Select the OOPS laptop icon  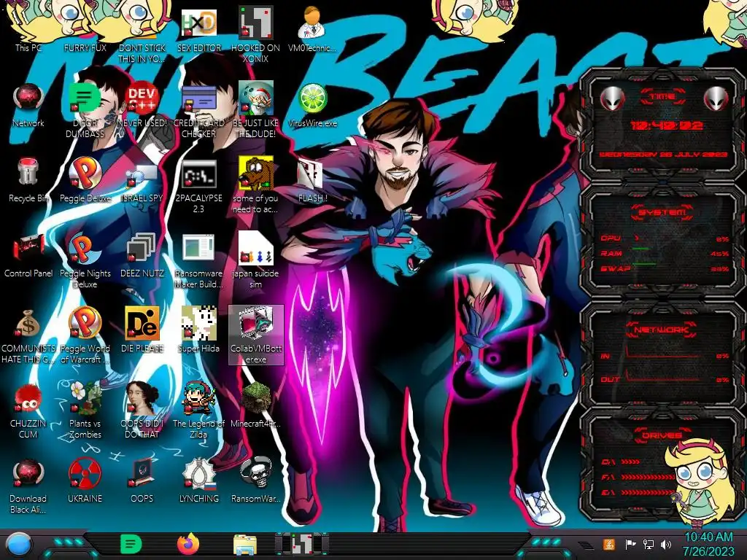142,481
